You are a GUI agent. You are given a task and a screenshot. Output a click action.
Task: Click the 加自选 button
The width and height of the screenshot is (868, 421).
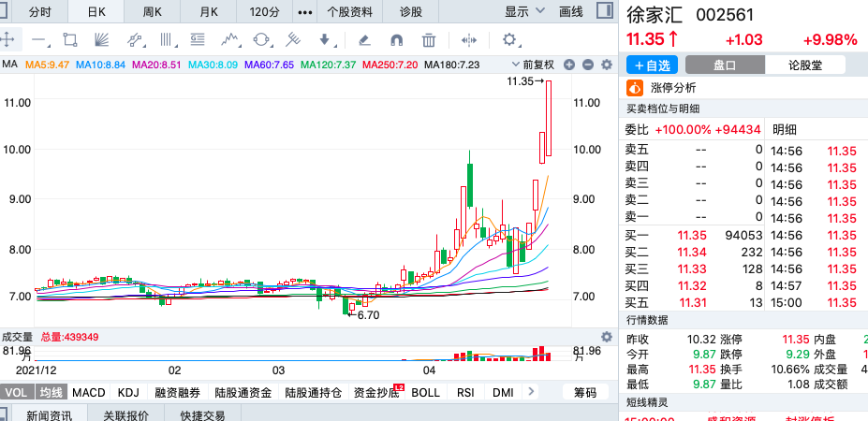[x=651, y=65]
